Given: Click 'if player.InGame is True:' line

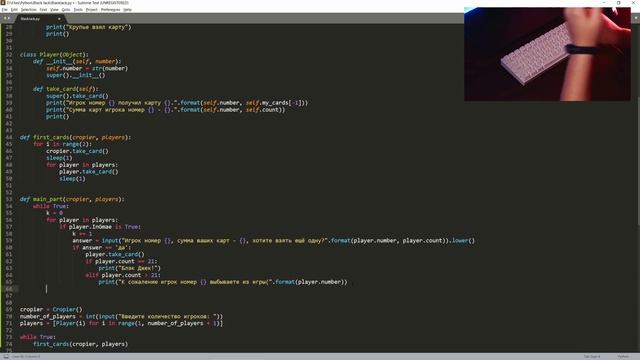Looking at the screenshot, I should click(x=100, y=227).
